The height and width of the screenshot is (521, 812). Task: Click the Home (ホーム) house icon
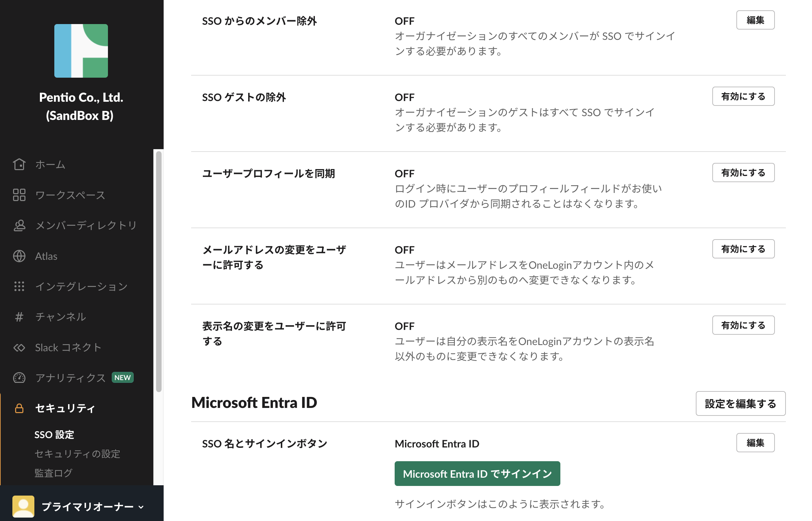pos(19,164)
